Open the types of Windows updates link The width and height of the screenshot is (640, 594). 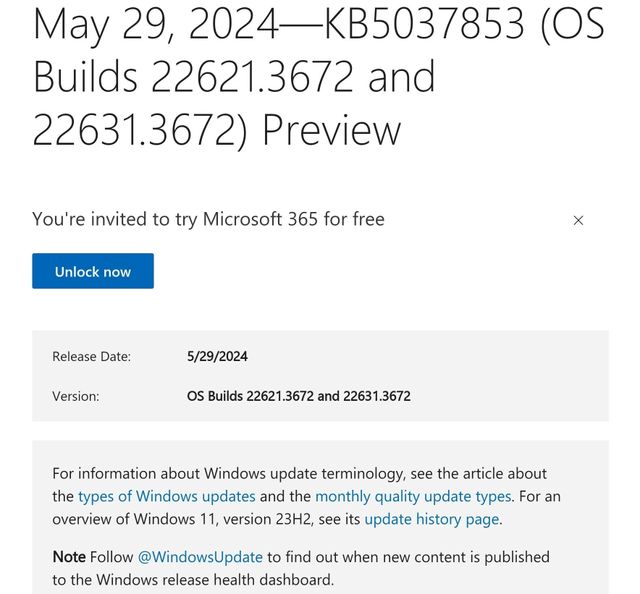point(167,496)
